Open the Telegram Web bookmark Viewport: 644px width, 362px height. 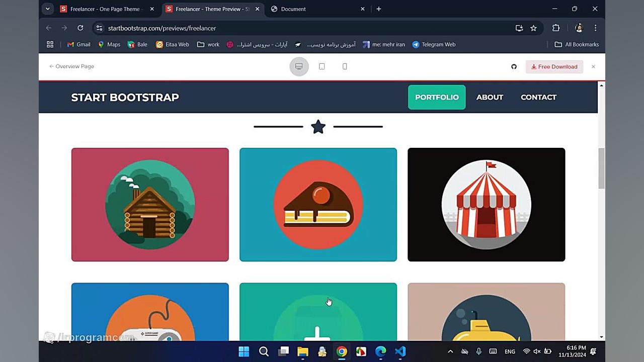click(434, 44)
